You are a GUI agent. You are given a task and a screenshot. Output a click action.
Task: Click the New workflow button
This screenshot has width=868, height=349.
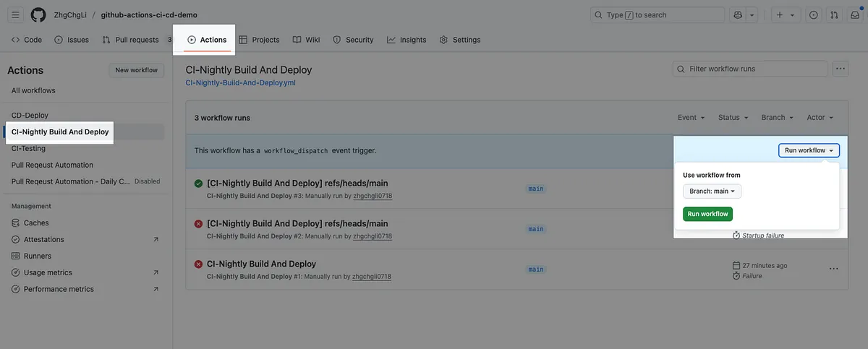[136, 70]
